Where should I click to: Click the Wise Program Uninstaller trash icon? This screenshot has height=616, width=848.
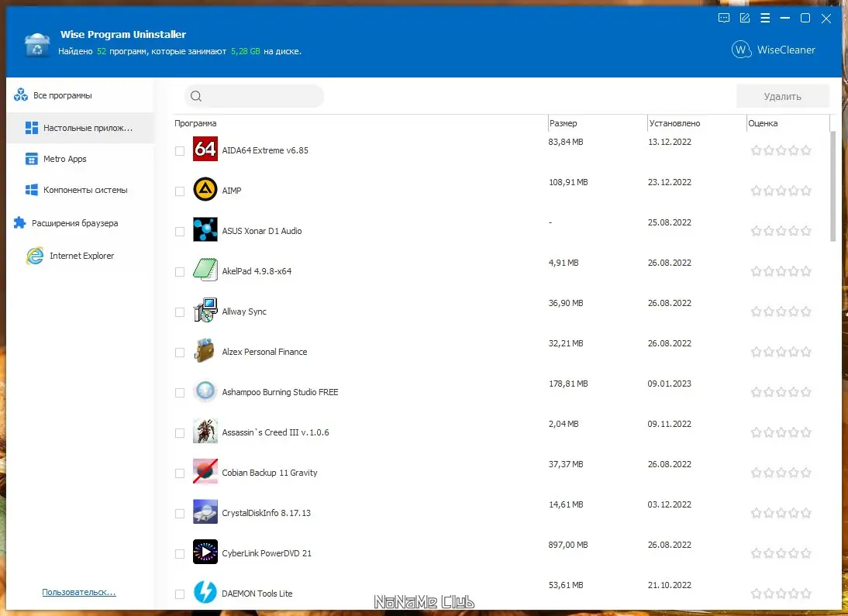click(x=36, y=44)
